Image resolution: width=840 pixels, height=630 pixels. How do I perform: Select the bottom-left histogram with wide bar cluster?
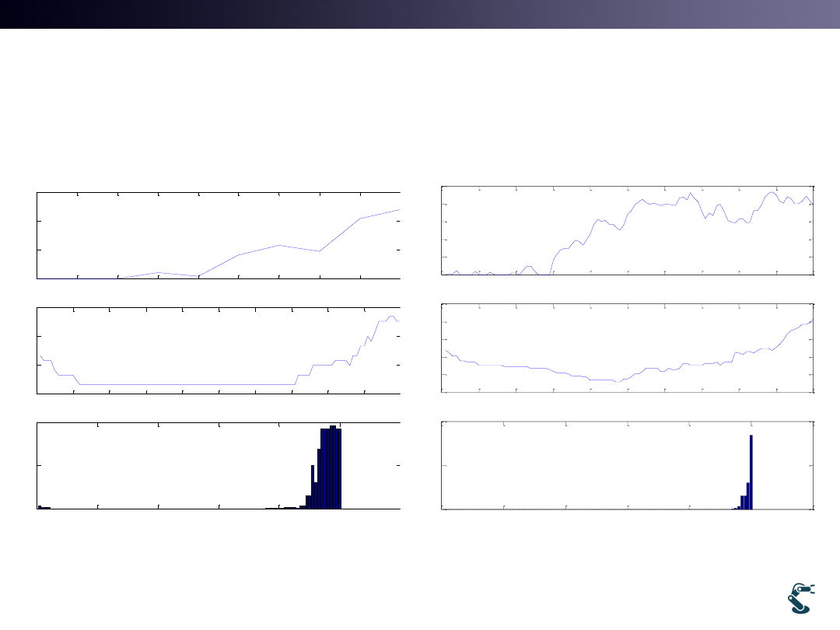(x=219, y=467)
